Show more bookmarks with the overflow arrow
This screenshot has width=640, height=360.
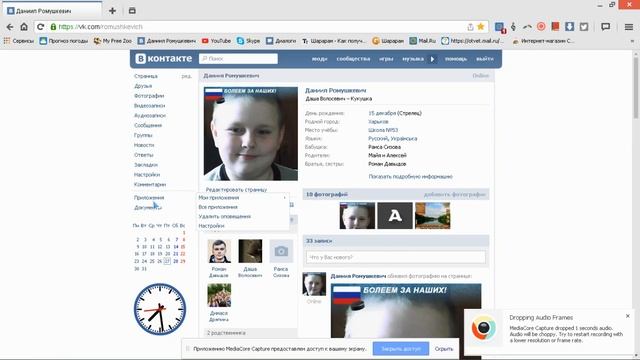(x=632, y=41)
